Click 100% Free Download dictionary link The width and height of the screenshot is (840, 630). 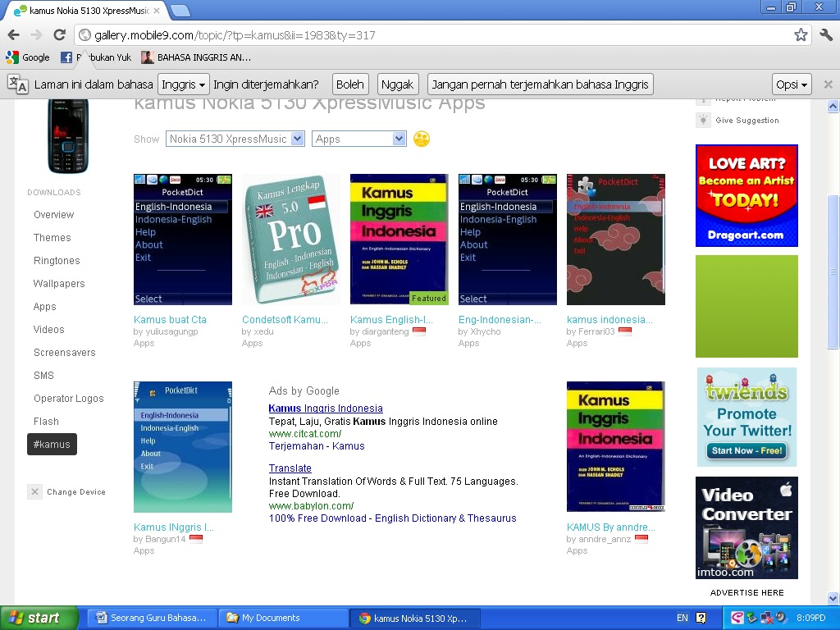393,518
